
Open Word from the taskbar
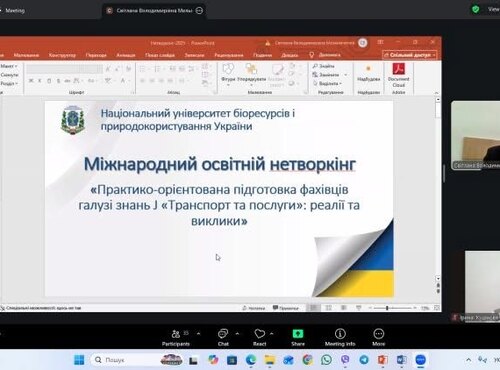[x=402, y=360]
